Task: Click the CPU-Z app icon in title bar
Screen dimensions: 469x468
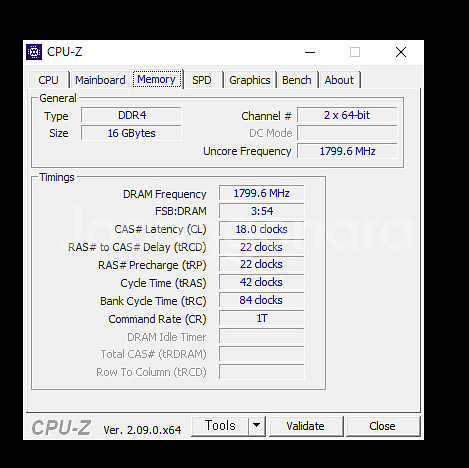Action: (34, 52)
